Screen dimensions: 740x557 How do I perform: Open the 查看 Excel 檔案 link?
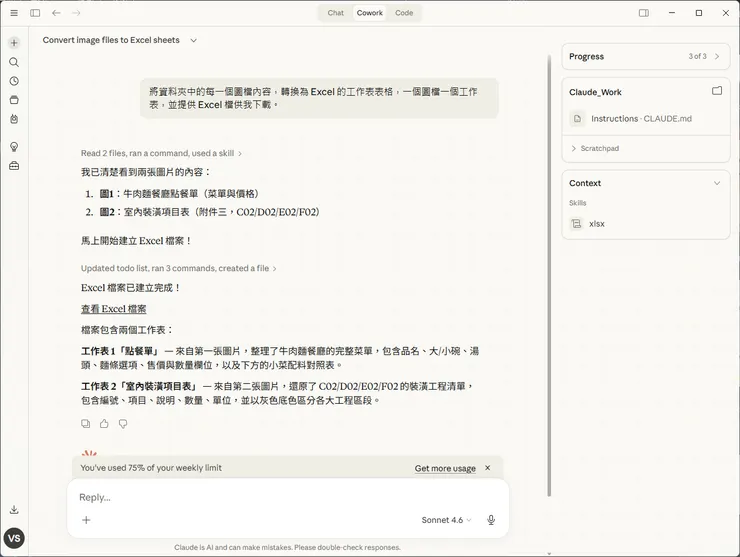113,309
